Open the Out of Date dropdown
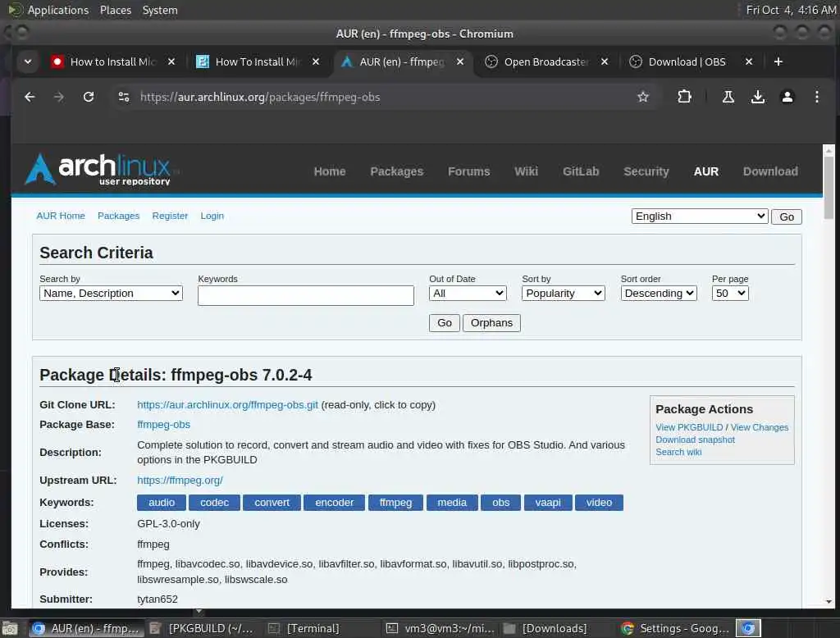This screenshot has width=840, height=638. click(468, 294)
